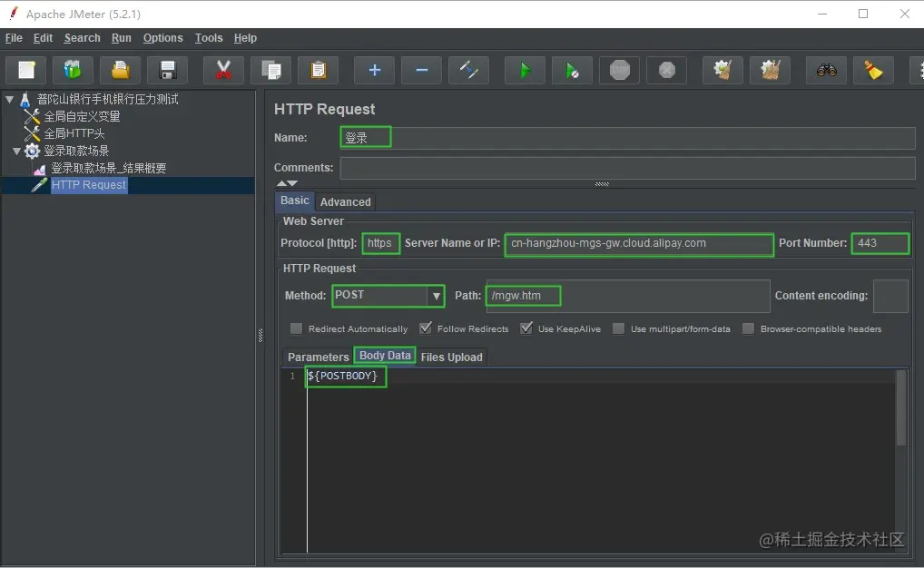Click the body data vertical scrollbar
924x568 pixels.
click(901, 407)
